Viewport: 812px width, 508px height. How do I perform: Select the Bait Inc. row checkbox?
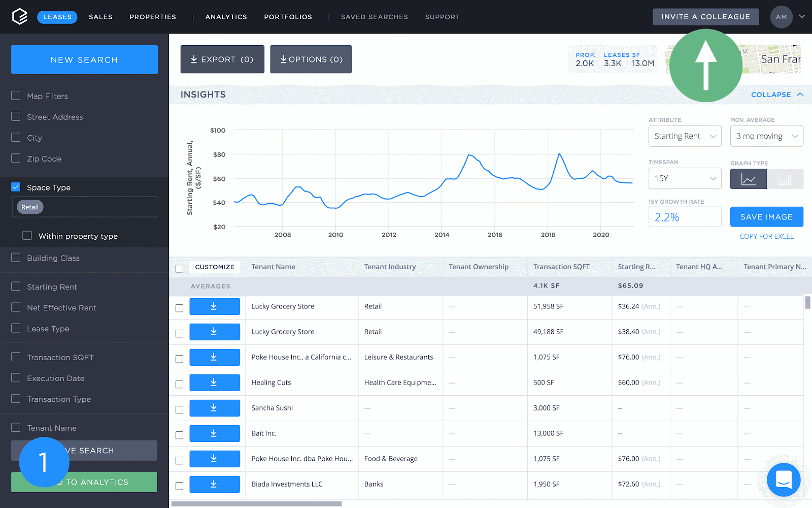[x=179, y=435]
